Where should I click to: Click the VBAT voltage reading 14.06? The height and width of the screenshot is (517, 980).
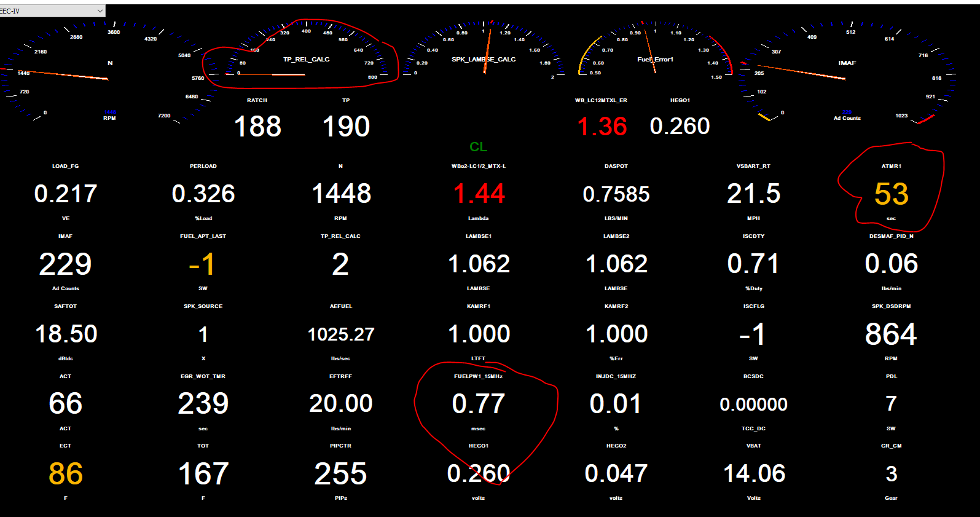click(x=754, y=474)
